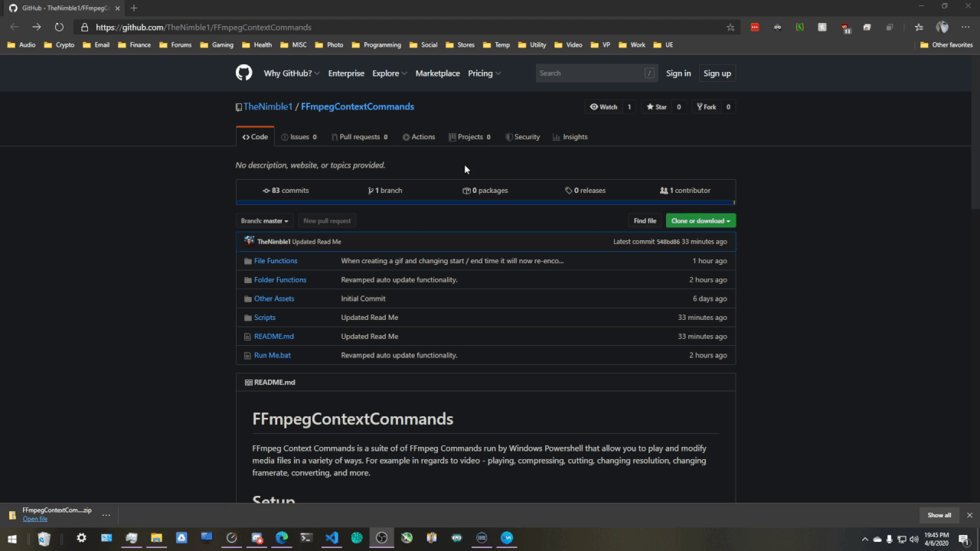Expand the Branch: master dropdown
Image resolution: width=980 pixels, height=551 pixels.
[x=265, y=220]
